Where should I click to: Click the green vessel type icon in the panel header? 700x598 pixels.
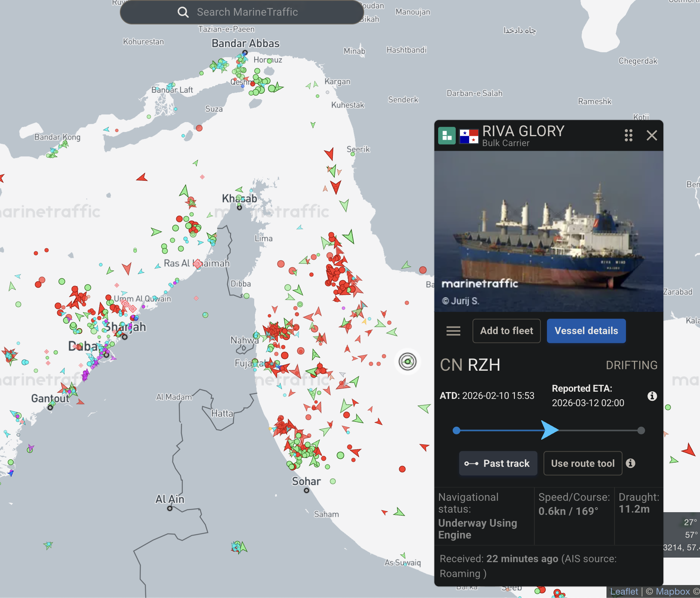447,136
